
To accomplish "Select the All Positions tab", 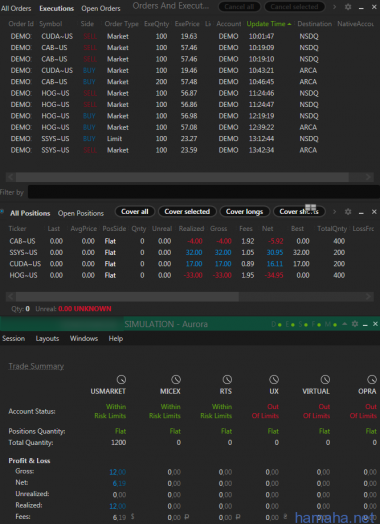I will [30, 213].
